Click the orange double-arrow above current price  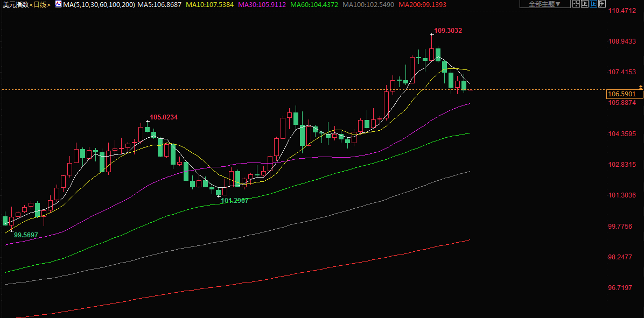(x=641, y=87)
